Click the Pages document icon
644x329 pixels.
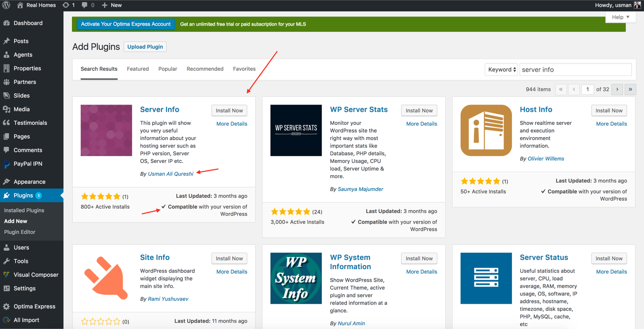click(x=6, y=137)
